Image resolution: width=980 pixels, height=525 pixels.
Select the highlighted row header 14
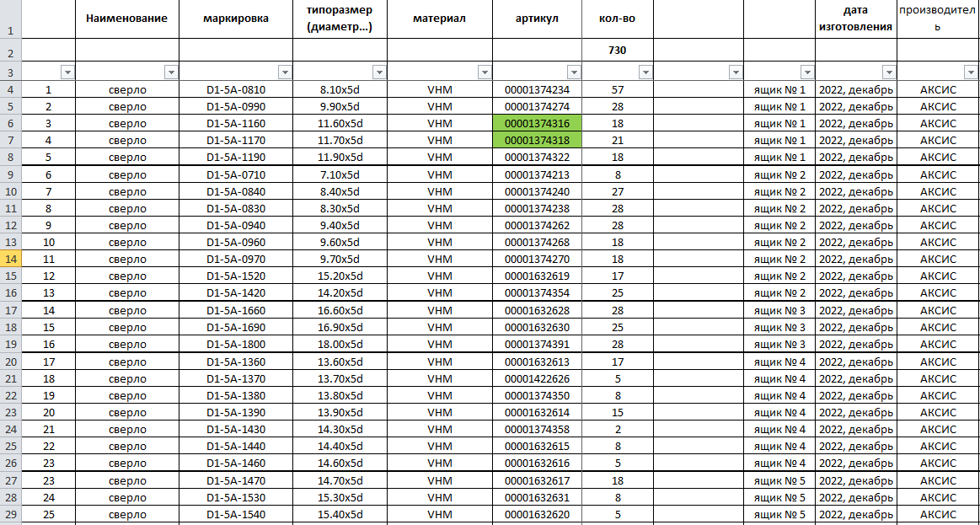(12, 260)
